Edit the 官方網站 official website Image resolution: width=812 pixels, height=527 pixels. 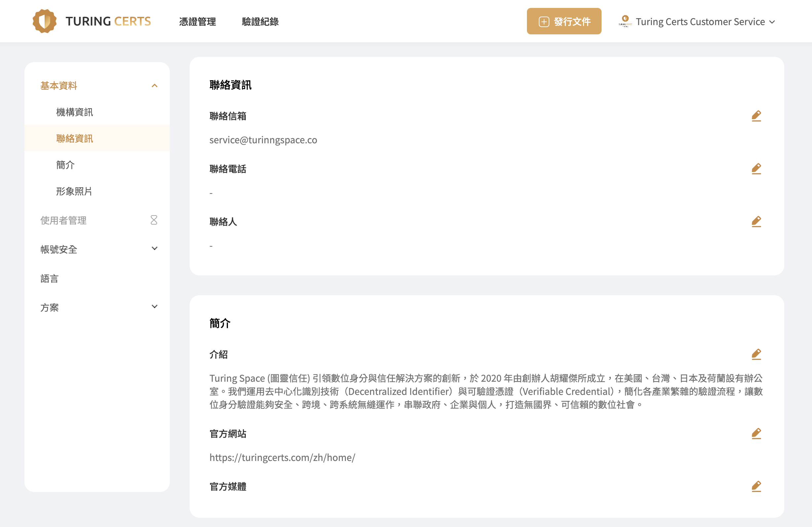pyautogui.click(x=756, y=434)
